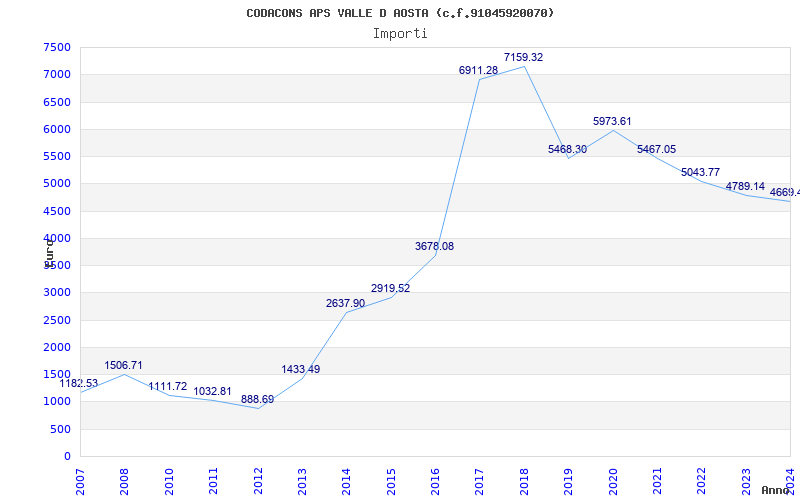
Task: Click y-axis value 6000
Action: pyautogui.click(x=57, y=129)
